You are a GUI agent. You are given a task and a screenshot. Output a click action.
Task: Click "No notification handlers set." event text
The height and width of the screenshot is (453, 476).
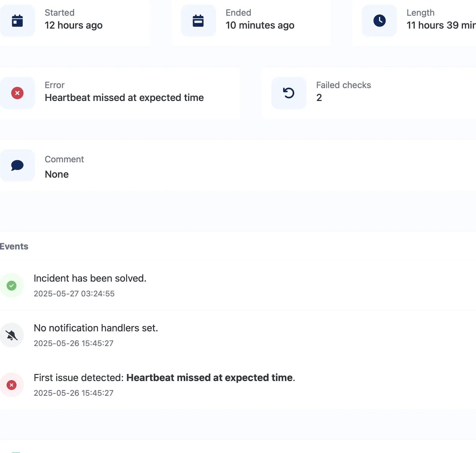(96, 328)
